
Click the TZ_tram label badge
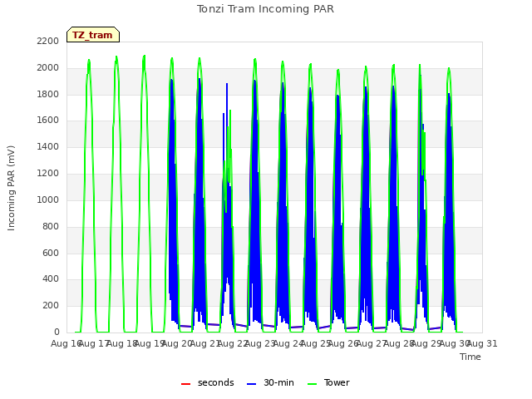point(93,35)
